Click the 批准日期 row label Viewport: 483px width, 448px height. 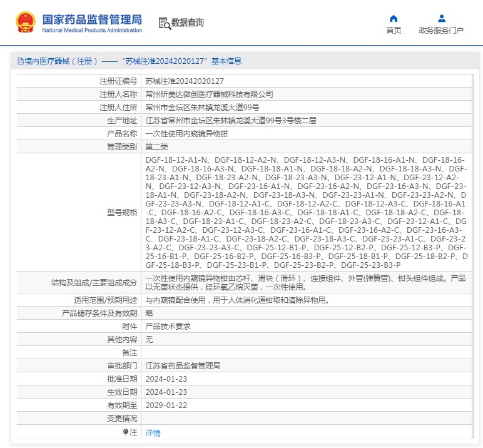[122, 379]
